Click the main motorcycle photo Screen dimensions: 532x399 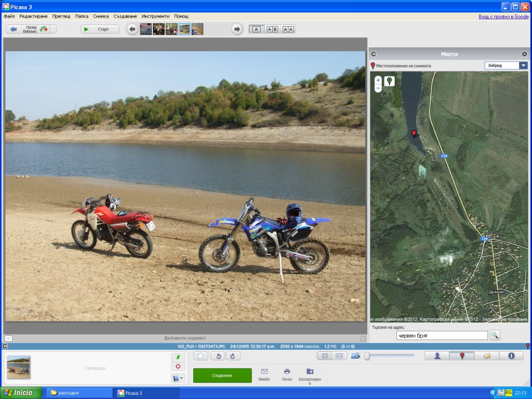pyautogui.click(x=185, y=186)
